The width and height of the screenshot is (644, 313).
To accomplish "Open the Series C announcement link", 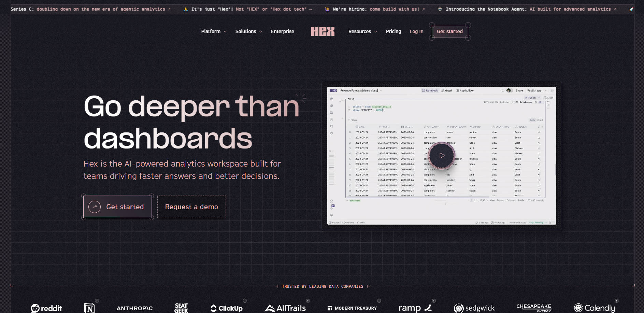I will tap(90, 9).
